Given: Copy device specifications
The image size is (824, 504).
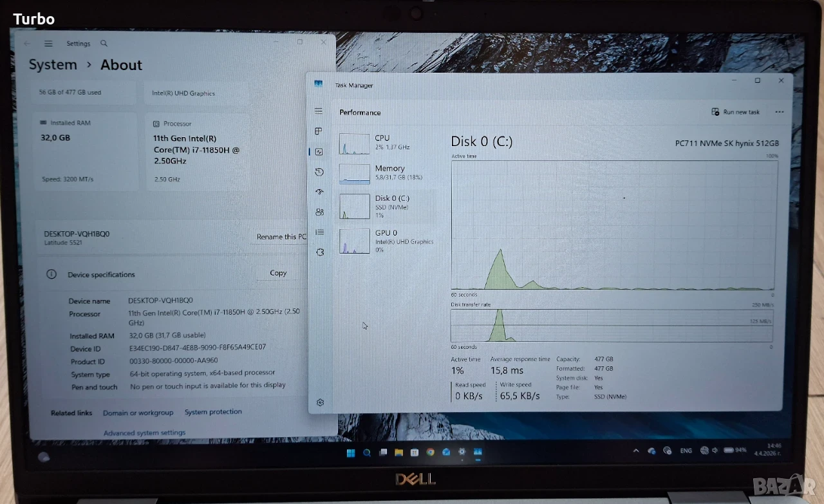Looking at the screenshot, I should 278,273.
